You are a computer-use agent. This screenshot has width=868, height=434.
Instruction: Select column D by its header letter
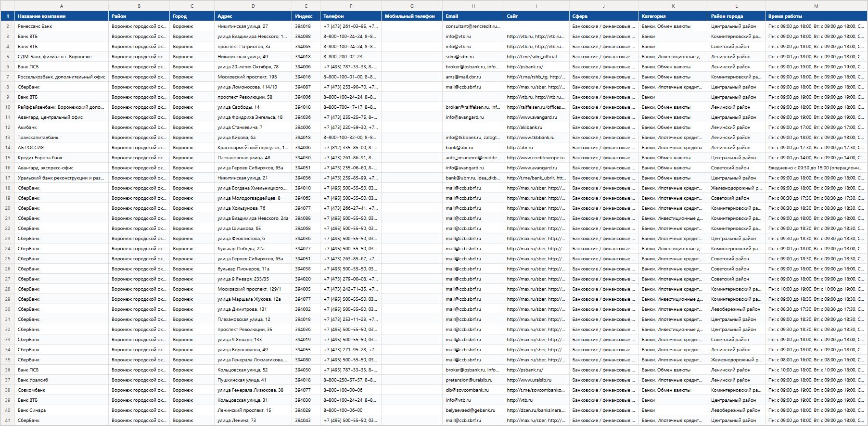[x=253, y=6]
